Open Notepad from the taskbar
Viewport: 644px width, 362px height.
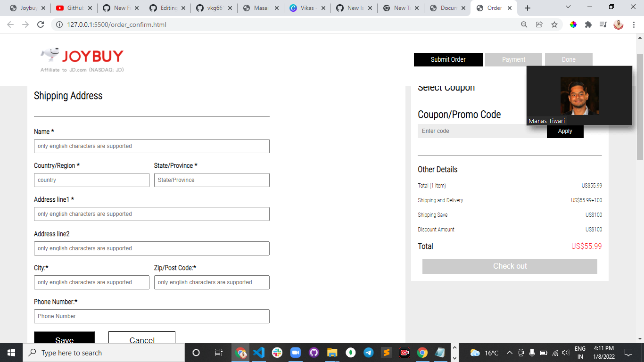(x=440, y=353)
